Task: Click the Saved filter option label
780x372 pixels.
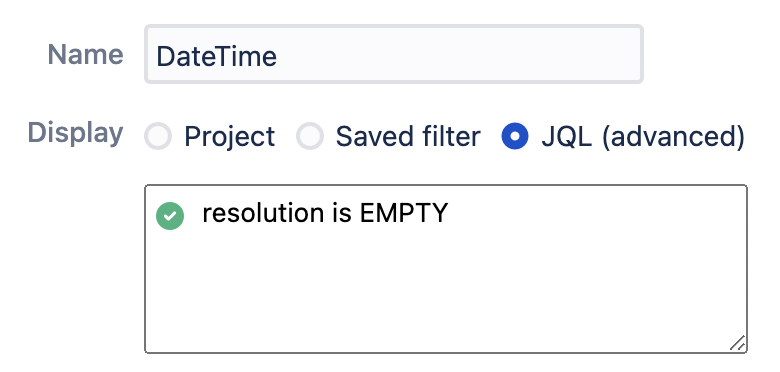Action: click(x=408, y=136)
